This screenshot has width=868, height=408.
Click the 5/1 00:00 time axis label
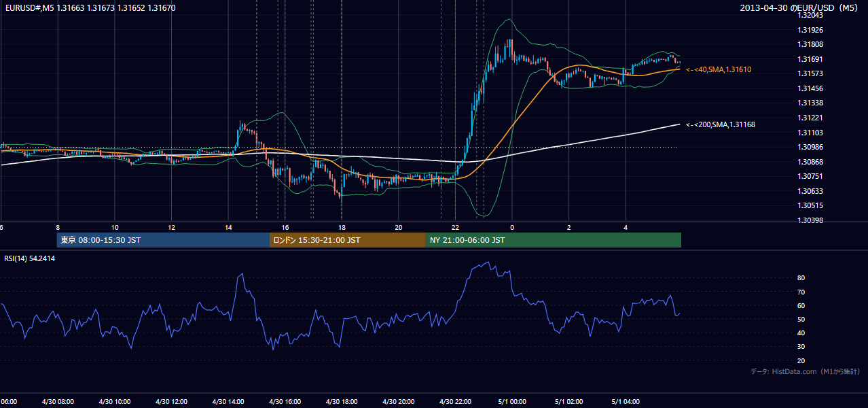tap(512, 402)
